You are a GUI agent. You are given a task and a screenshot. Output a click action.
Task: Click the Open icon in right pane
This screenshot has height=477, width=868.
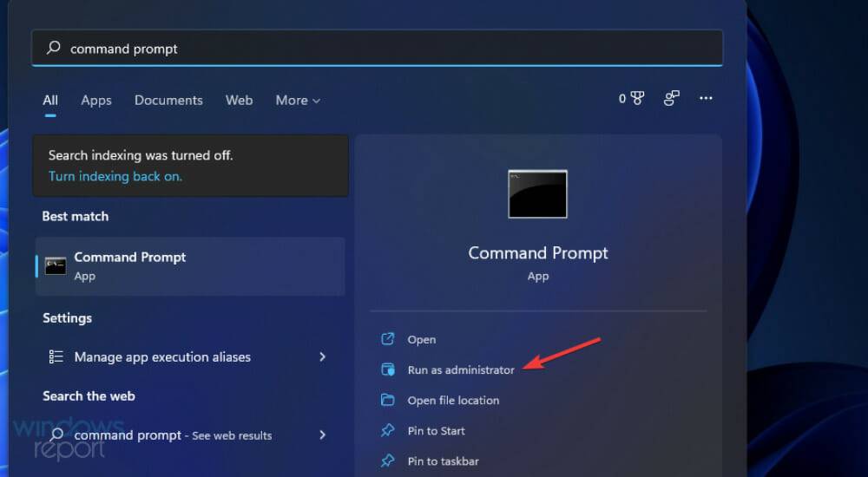(388, 339)
